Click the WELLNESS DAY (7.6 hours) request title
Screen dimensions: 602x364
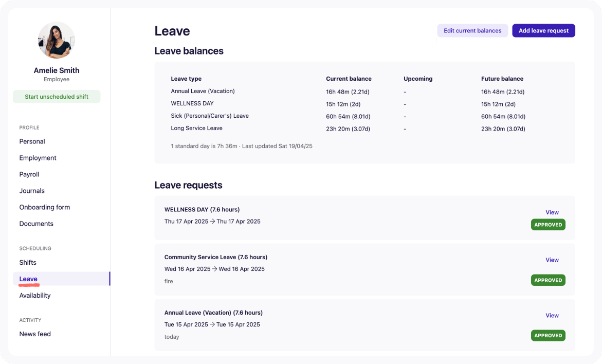pos(202,210)
